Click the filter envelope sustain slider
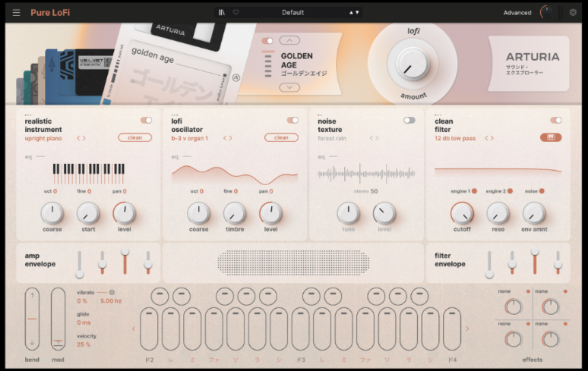 [x=535, y=261]
